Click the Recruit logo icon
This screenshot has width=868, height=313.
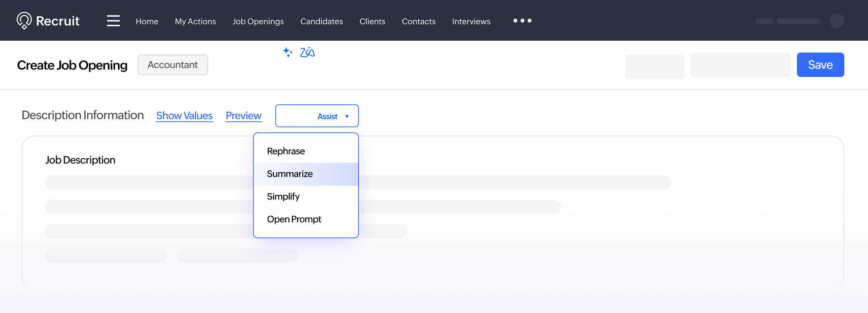tap(24, 20)
